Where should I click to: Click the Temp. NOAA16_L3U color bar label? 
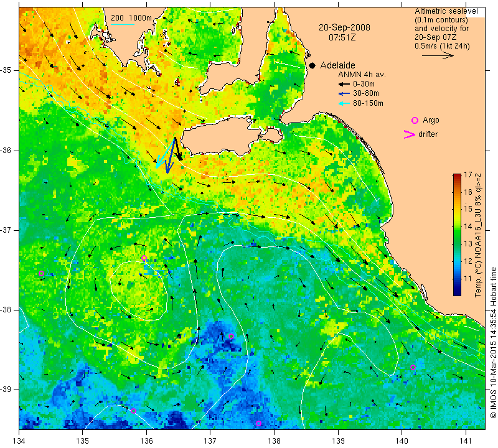tap(477, 235)
